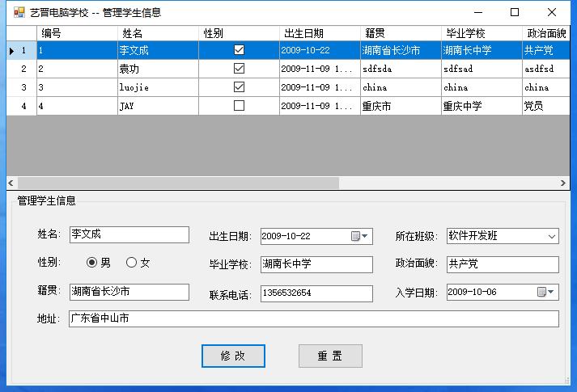This screenshot has width=577, height=392.
Task: Sort by 编号 column header
Action: coord(77,33)
